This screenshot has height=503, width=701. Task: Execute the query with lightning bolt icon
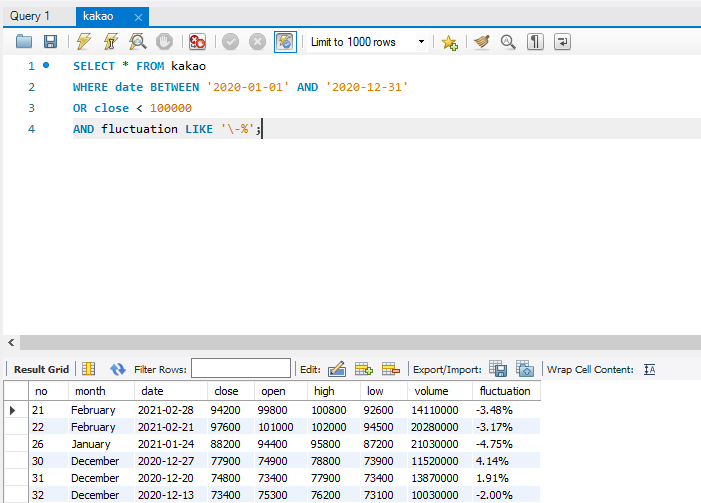(84, 42)
